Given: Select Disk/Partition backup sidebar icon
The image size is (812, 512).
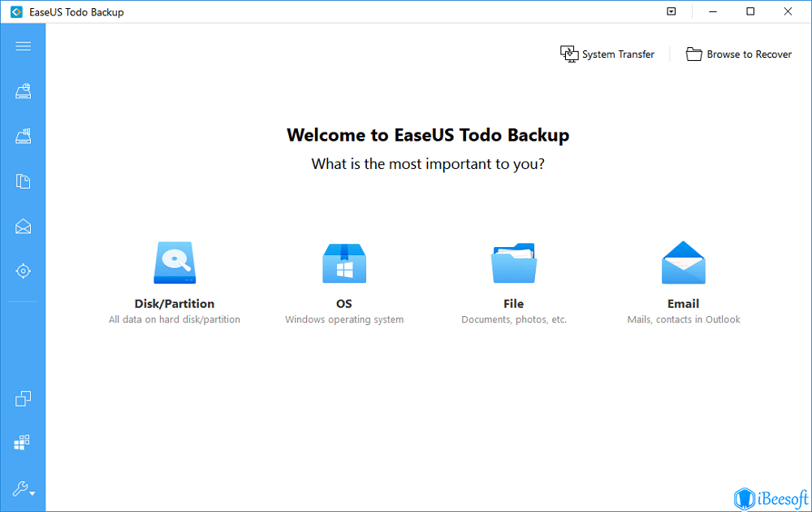Looking at the screenshot, I should (23, 91).
